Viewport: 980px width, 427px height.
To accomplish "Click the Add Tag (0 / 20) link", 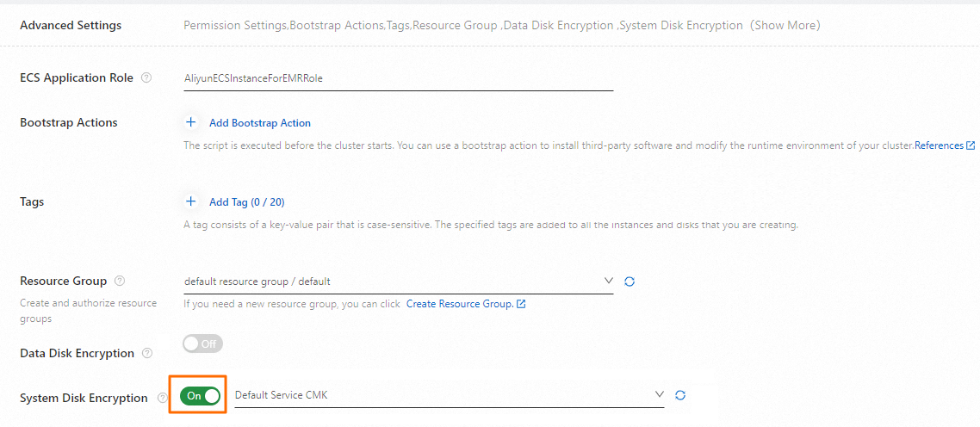I will coord(246,202).
